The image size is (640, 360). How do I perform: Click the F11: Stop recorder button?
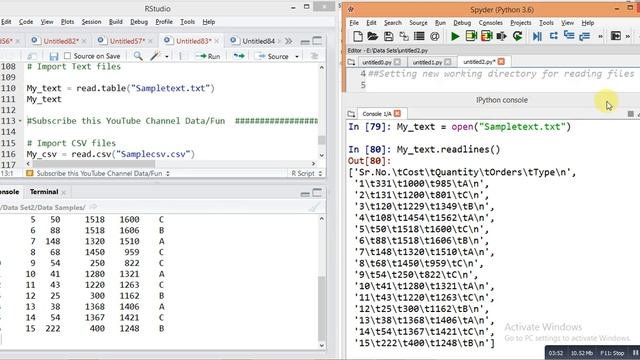tap(612, 353)
